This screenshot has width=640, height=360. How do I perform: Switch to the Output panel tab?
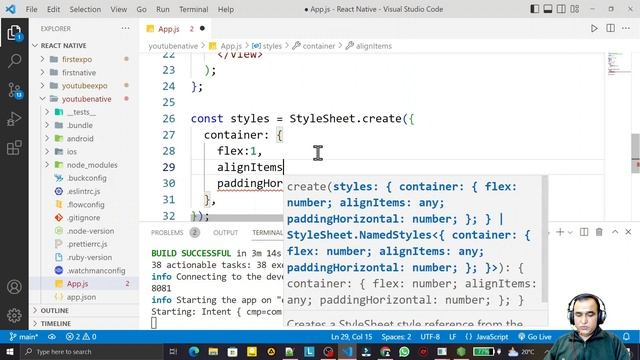[225, 233]
